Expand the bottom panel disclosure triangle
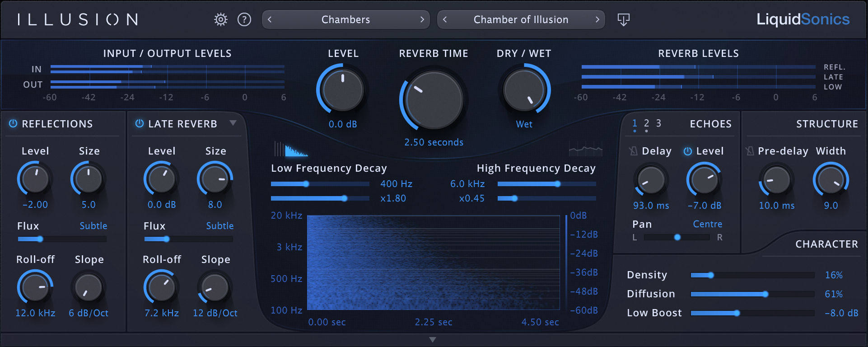 pyautogui.click(x=433, y=340)
